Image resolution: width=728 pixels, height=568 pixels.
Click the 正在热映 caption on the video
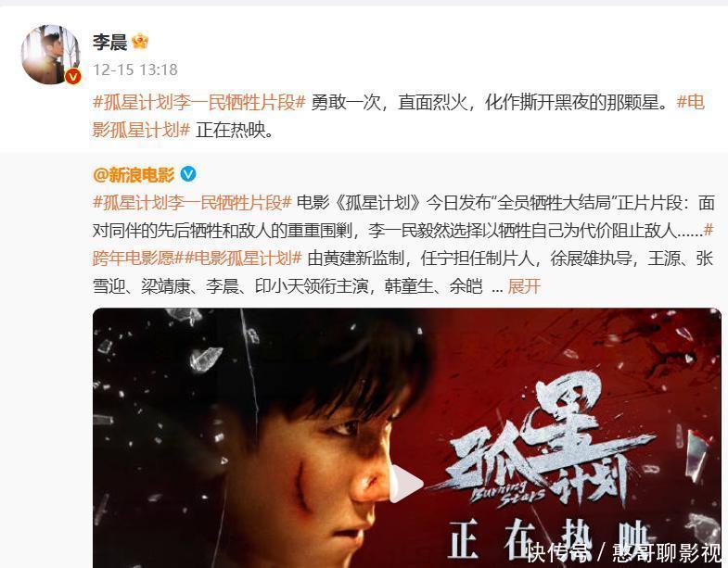(548, 538)
